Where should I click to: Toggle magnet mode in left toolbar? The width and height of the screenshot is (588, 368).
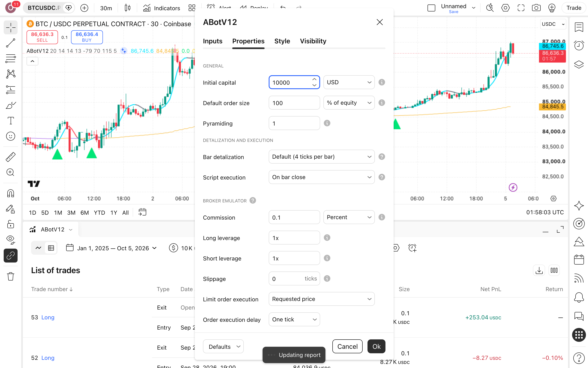click(x=10, y=193)
